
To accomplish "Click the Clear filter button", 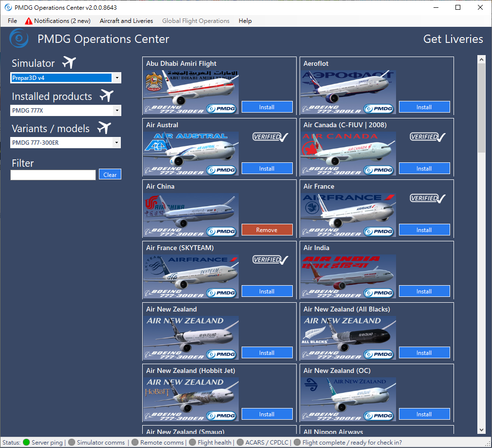I will [110, 175].
